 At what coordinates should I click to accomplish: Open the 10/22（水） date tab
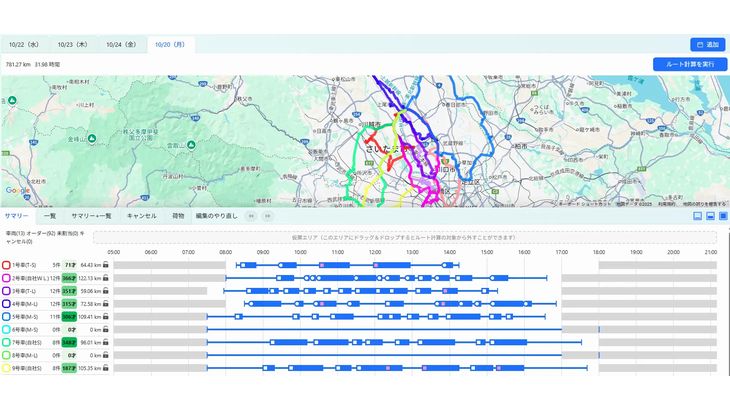point(24,44)
